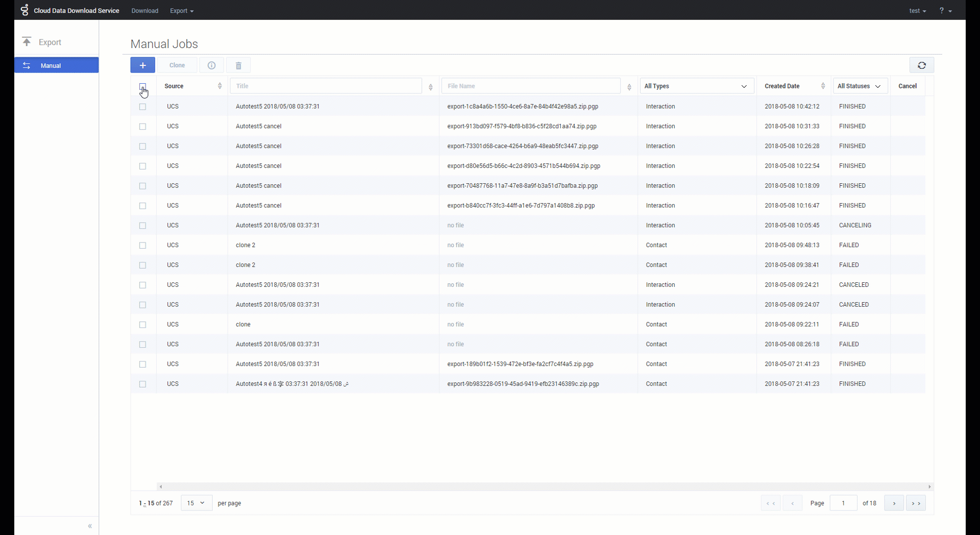This screenshot has height=535, width=980.
Task: Click the trash delete icon
Action: pos(238,65)
